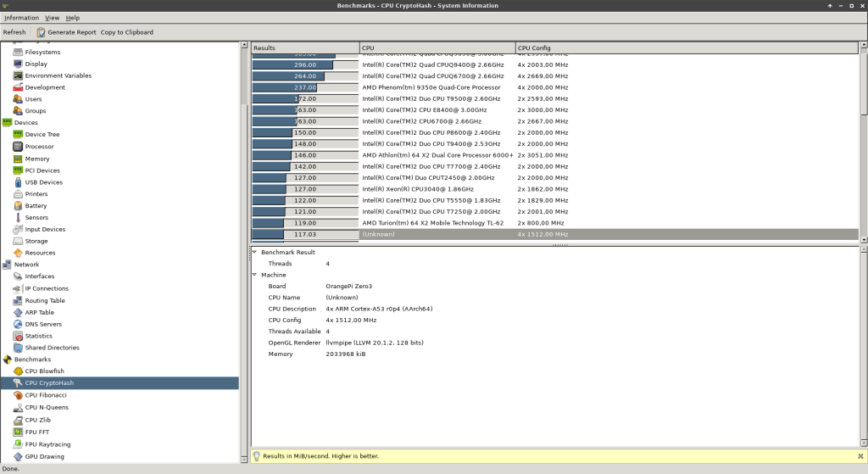Select the Memory icon in sidebar
The image size is (868, 474).
pos(19,159)
